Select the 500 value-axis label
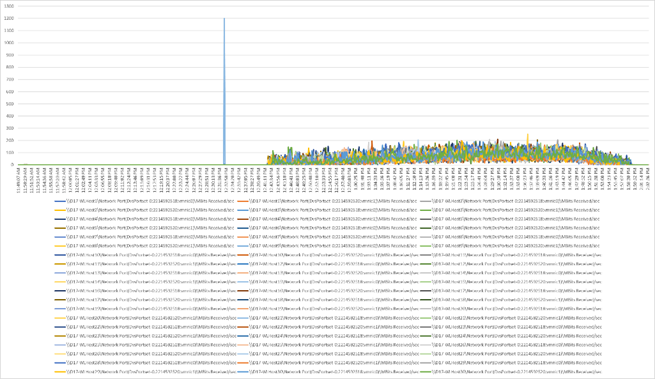This screenshot has width=655, height=379. (x=10, y=104)
